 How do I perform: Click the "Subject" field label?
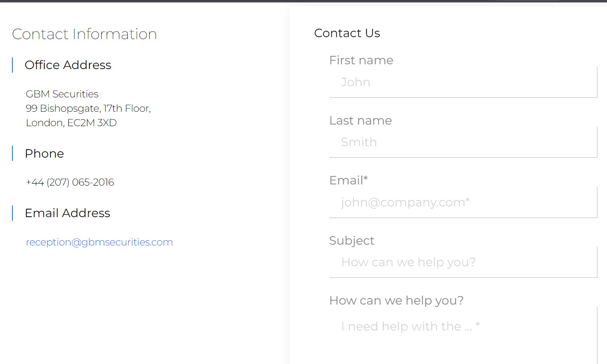pyautogui.click(x=352, y=241)
